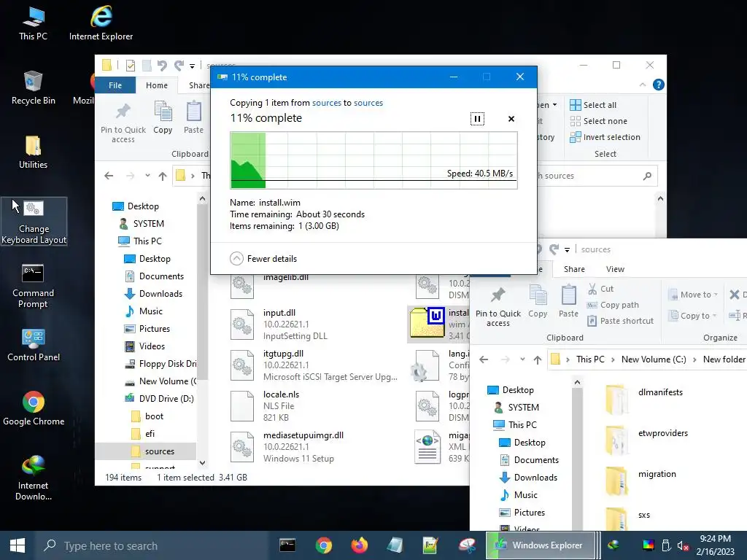The width and height of the screenshot is (747, 560).
Task: Click Paste icon in front Explorer ribbon
Action: click(x=568, y=301)
